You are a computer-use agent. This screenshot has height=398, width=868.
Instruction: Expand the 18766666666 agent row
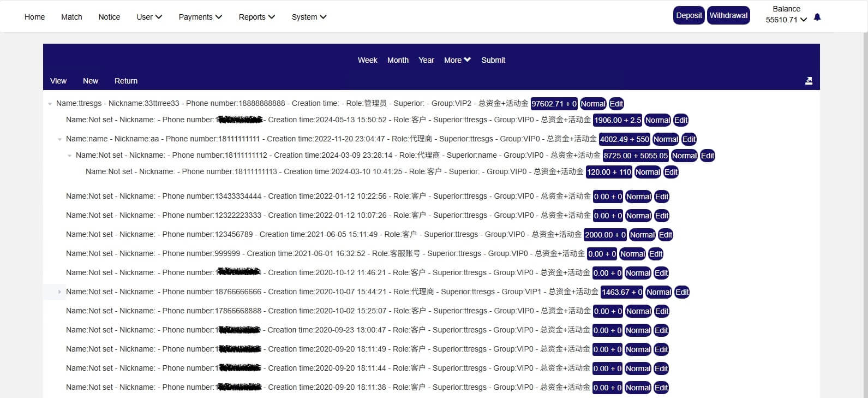click(60, 292)
